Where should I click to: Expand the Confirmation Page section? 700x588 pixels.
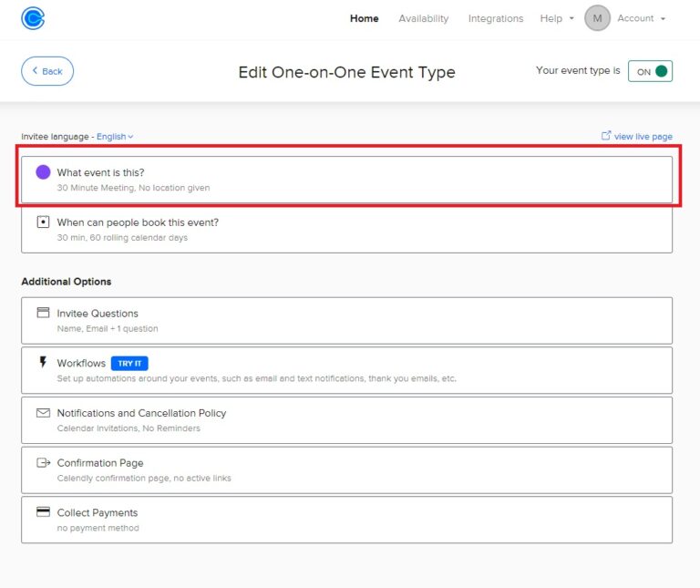[346, 470]
